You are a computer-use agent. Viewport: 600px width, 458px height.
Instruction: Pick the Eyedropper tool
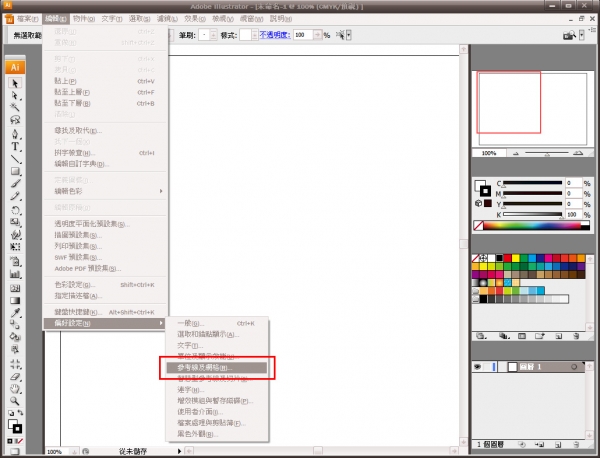[15, 313]
